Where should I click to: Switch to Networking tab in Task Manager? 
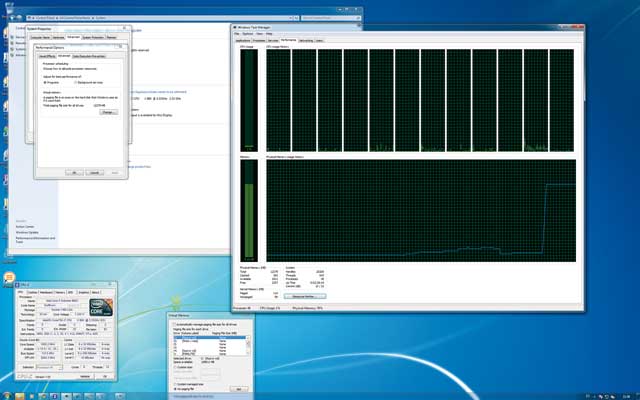tap(306, 41)
